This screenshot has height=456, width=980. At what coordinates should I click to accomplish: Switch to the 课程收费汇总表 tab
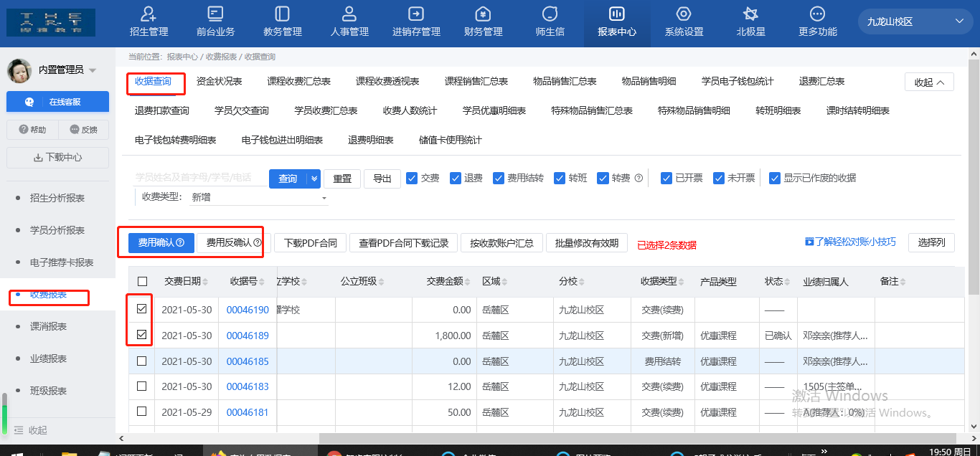pos(298,81)
